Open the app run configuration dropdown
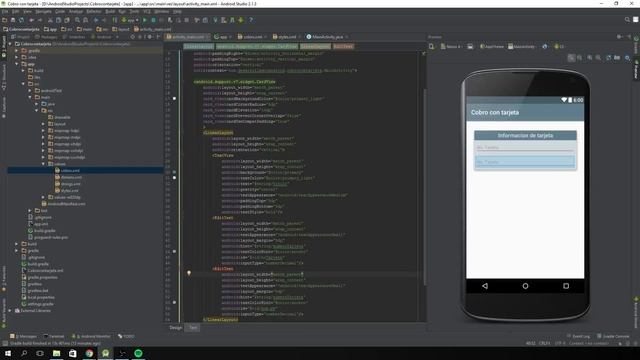This screenshot has width=640, height=360. pyautogui.click(x=130, y=20)
